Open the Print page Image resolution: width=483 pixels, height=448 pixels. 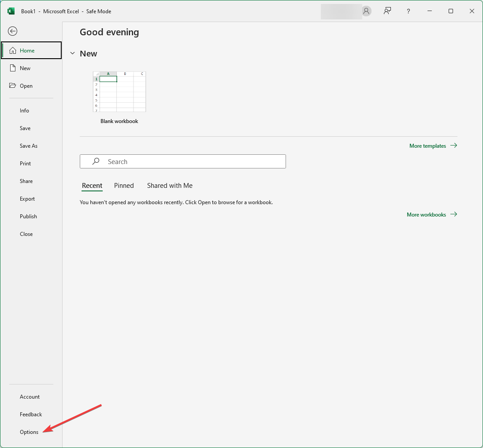pos(25,163)
